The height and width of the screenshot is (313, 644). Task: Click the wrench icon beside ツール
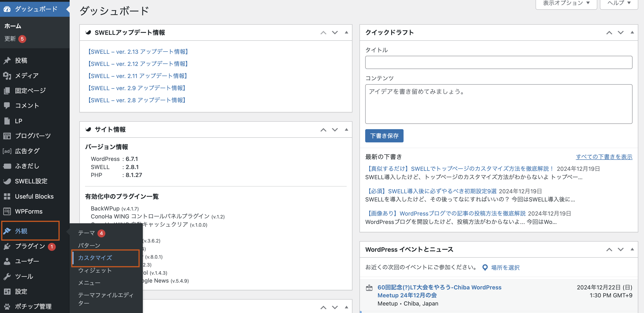pos(7,276)
